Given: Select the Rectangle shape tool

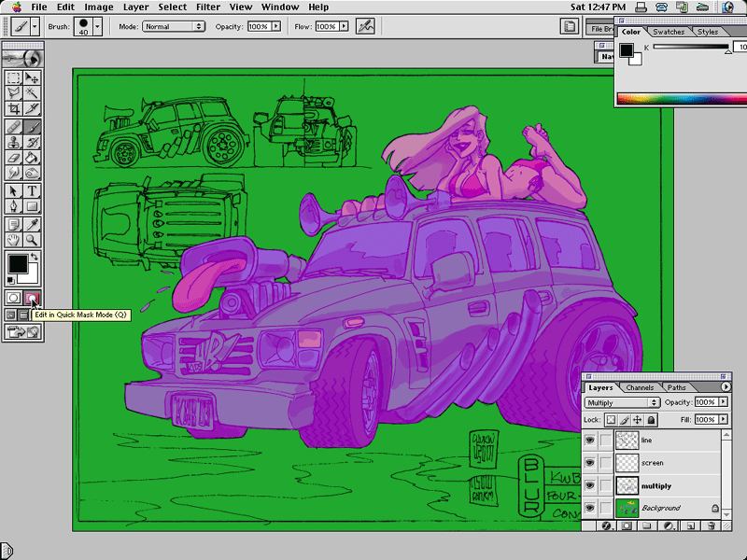Looking at the screenshot, I should [32, 206].
